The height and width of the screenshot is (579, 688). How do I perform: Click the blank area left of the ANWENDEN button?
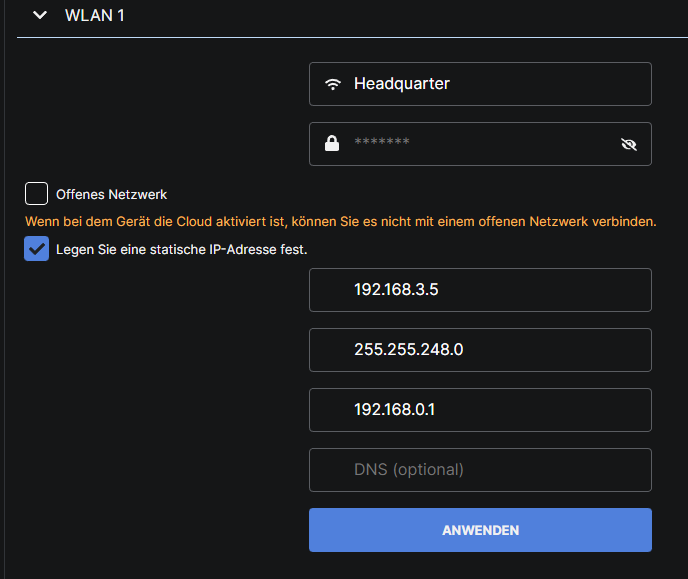click(160, 530)
